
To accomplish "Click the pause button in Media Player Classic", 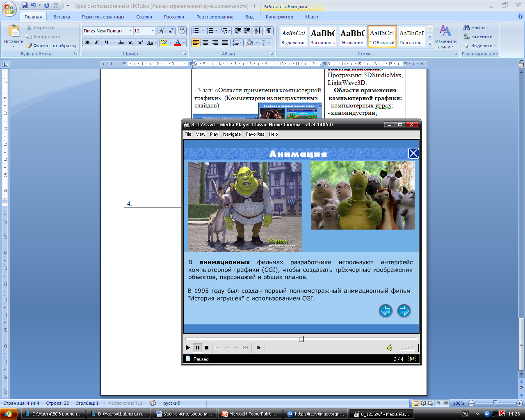I will [197, 347].
